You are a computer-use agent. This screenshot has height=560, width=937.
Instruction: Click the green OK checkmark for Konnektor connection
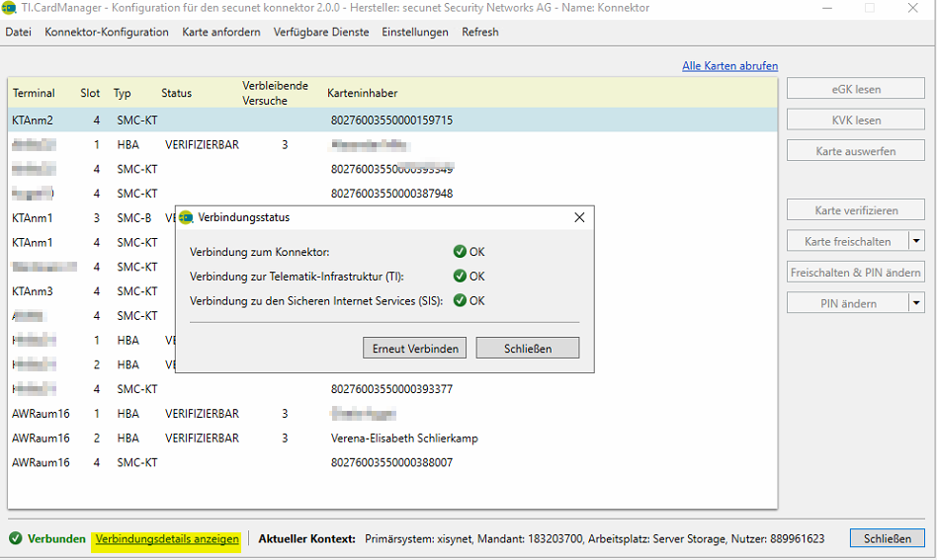(x=460, y=252)
